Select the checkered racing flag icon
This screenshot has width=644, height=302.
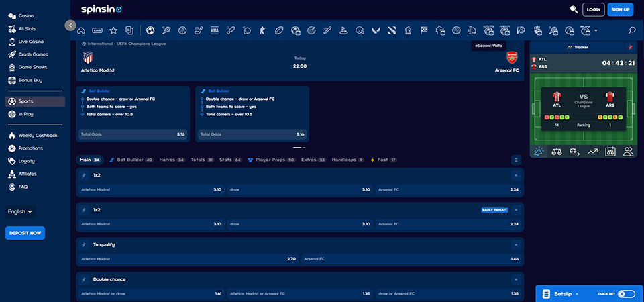424,30
